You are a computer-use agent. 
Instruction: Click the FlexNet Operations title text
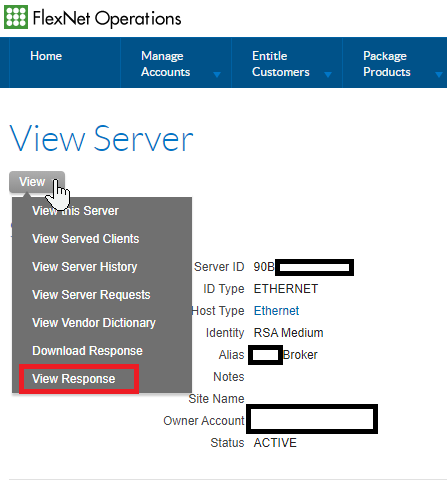click(x=107, y=18)
